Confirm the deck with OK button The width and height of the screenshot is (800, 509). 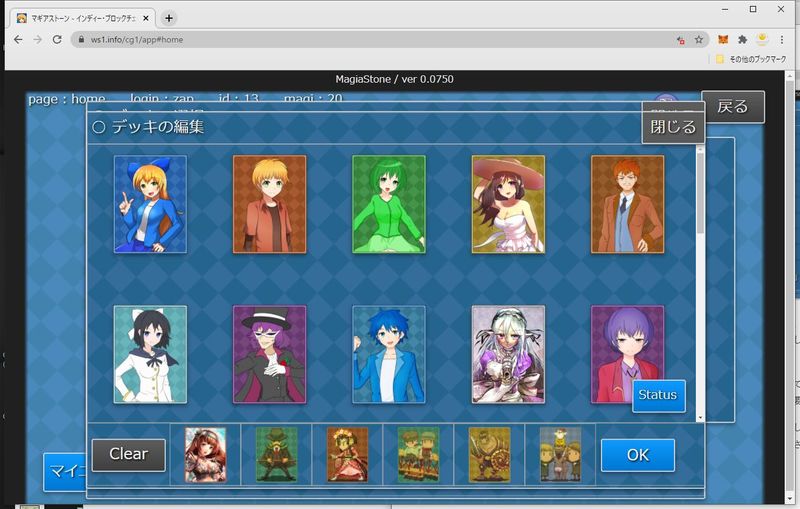[x=637, y=455]
